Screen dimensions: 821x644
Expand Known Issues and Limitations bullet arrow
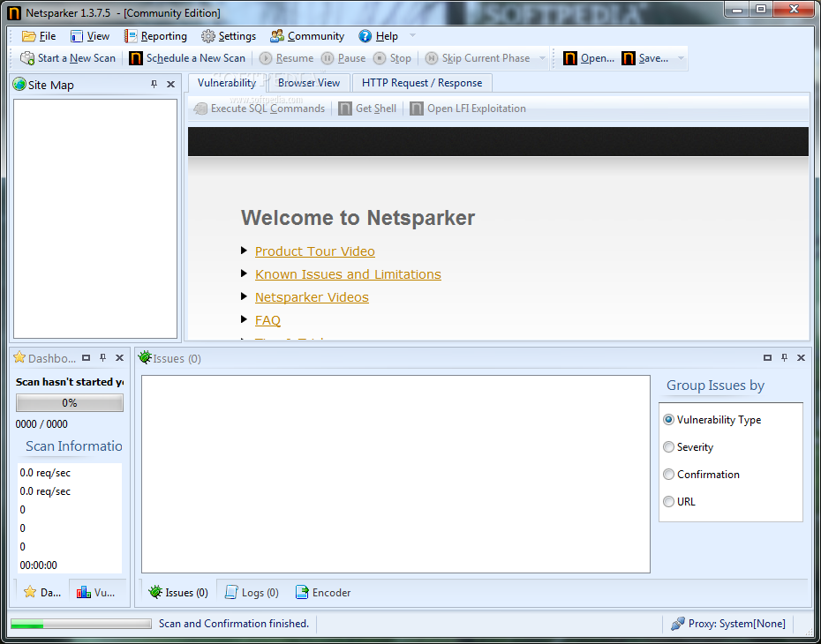point(244,273)
